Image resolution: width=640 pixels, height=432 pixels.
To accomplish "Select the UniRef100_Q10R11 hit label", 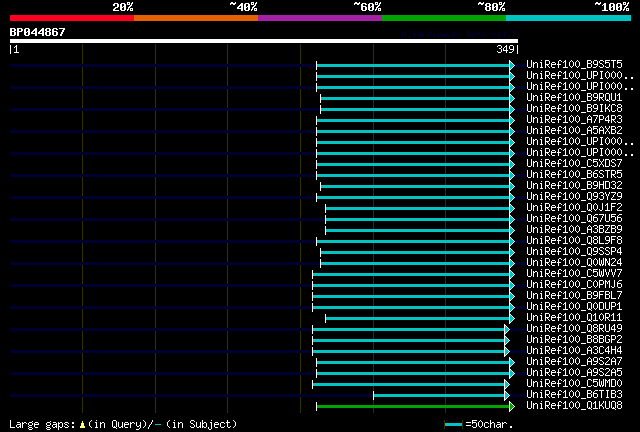I will (x=574, y=318).
